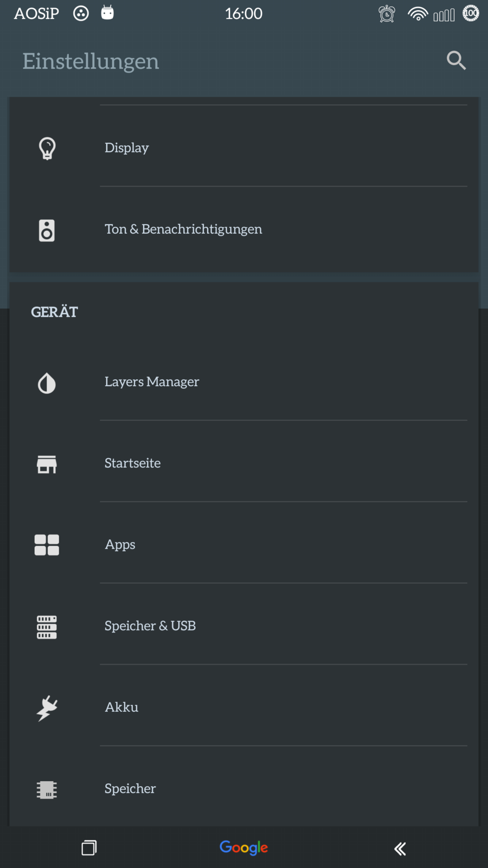Tap the speaker icon for sound settings

(x=47, y=230)
